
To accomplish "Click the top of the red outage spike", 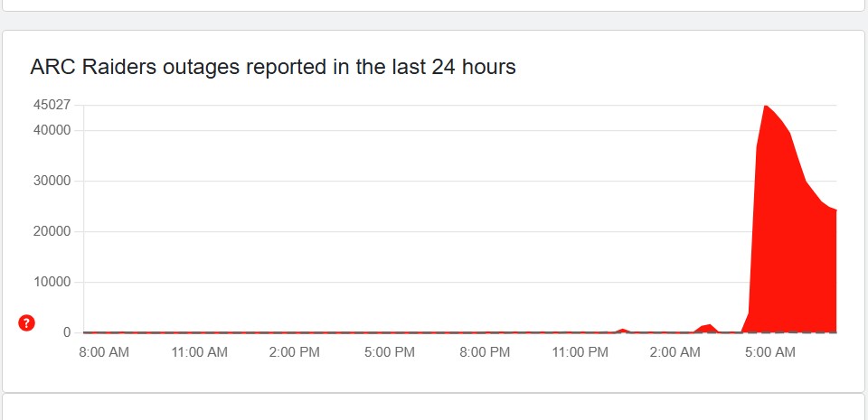I will click(766, 107).
